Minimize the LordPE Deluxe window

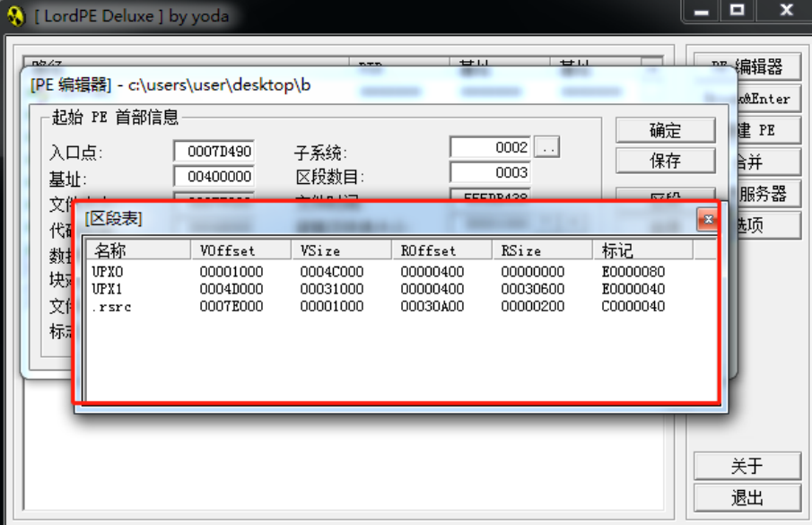(701, 11)
